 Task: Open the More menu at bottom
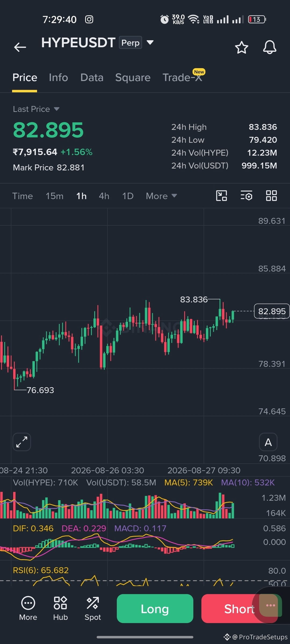pos(28,608)
